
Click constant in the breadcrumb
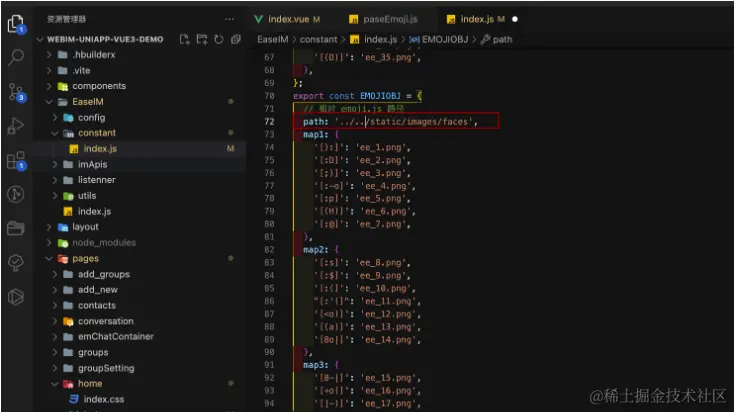[x=318, y=39]
